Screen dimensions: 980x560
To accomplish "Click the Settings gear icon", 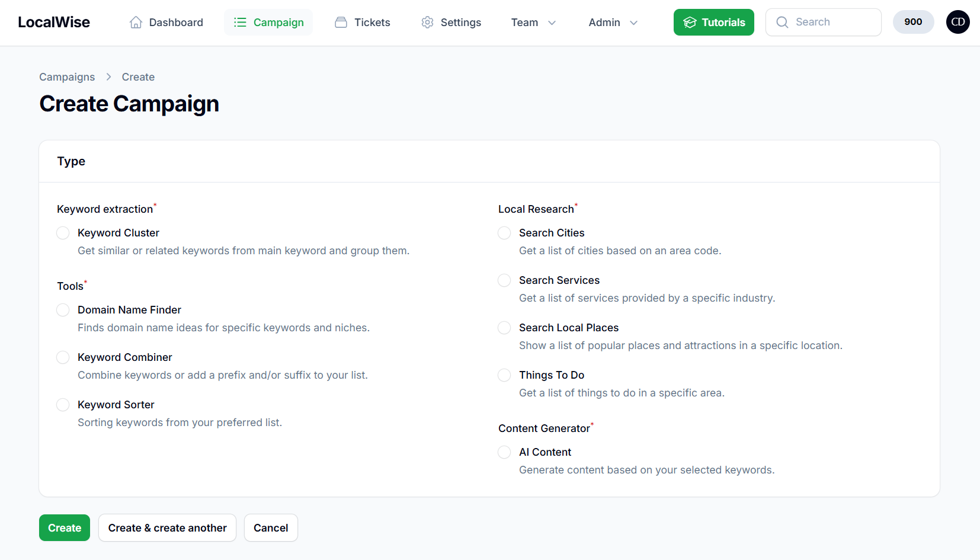I will [427, 23].
